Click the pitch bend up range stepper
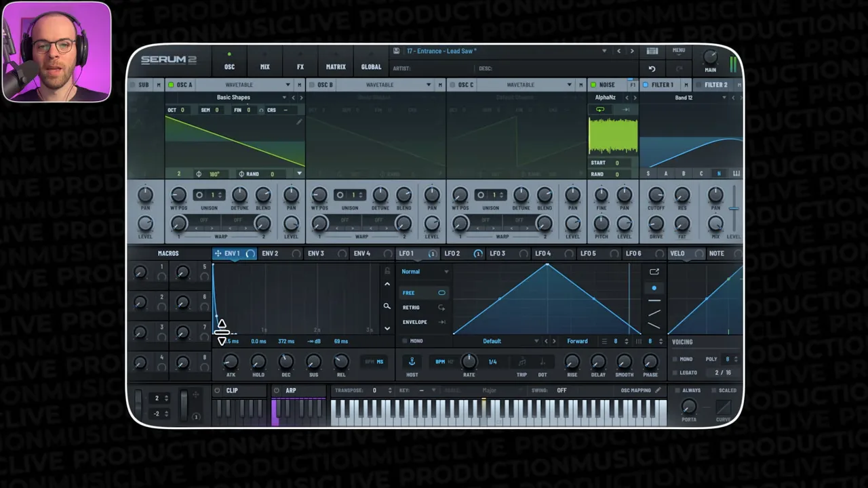The height and width of the screenshot is (488, 868). click(x=167, y=398)
